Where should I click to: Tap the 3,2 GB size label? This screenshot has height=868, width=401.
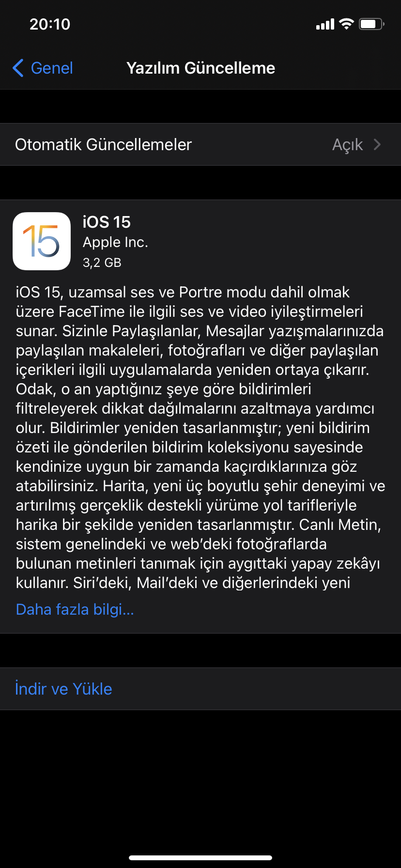pyautogui.click(x=102, y=263)
